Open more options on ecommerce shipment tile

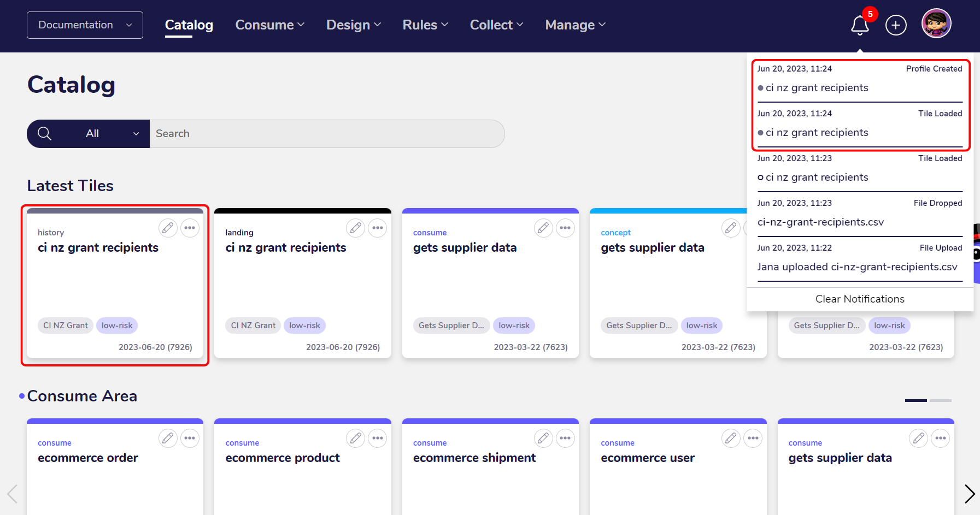[x=565, y=438]
